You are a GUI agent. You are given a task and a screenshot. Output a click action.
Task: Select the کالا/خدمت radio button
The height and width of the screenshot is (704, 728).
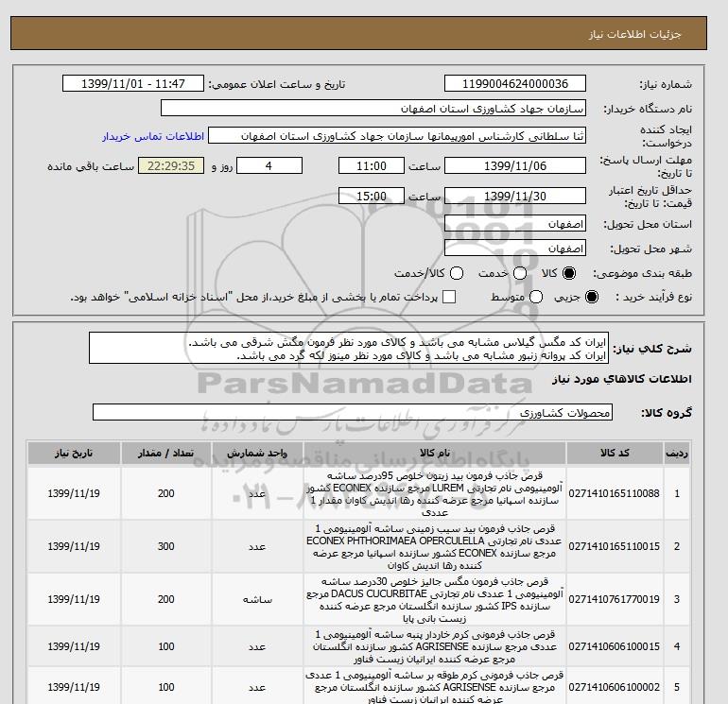pyautogui.click(x=457, y=273)
